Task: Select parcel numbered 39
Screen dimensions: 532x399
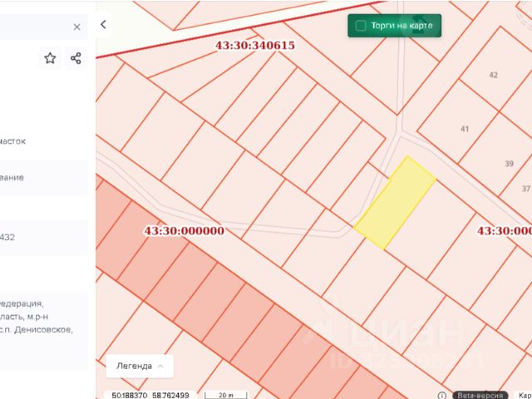Action: (x=509, y=164)
